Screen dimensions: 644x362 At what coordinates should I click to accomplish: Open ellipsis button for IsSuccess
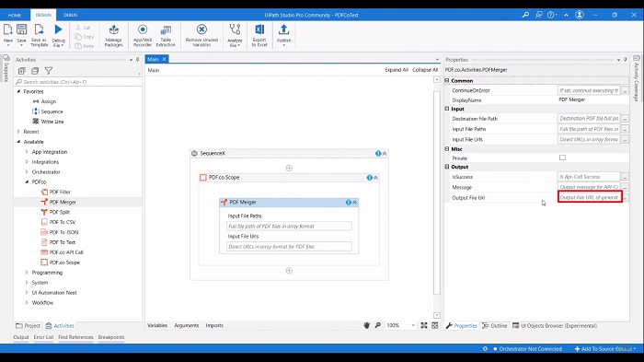click(x=625, y=177)
